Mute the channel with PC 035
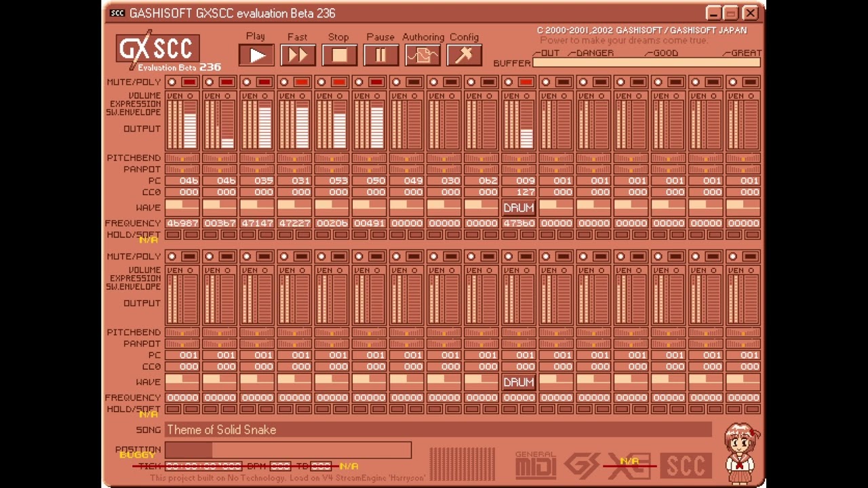Viewport: 868px width, 488px height. coord(246,82)
